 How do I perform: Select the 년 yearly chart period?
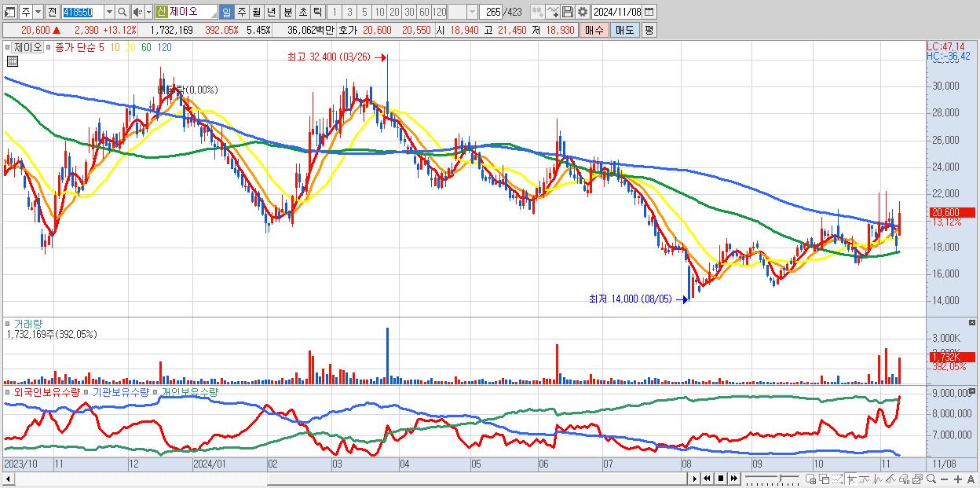click(x=271, y=13)
